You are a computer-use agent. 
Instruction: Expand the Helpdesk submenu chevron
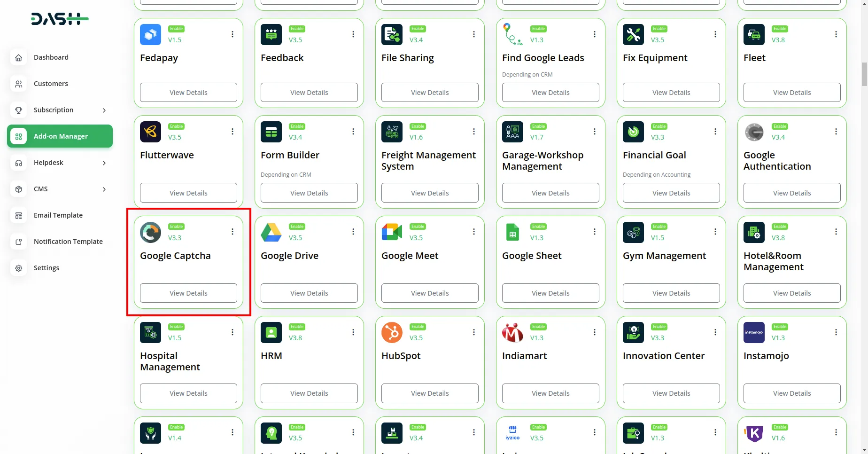coord(104,163)
